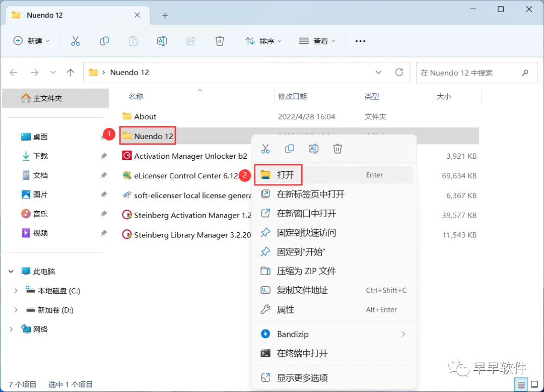Open 桌面 in the sidebar
Image resolution: width=544 pixels, height=392 pixels.
[x=40, y=137]
